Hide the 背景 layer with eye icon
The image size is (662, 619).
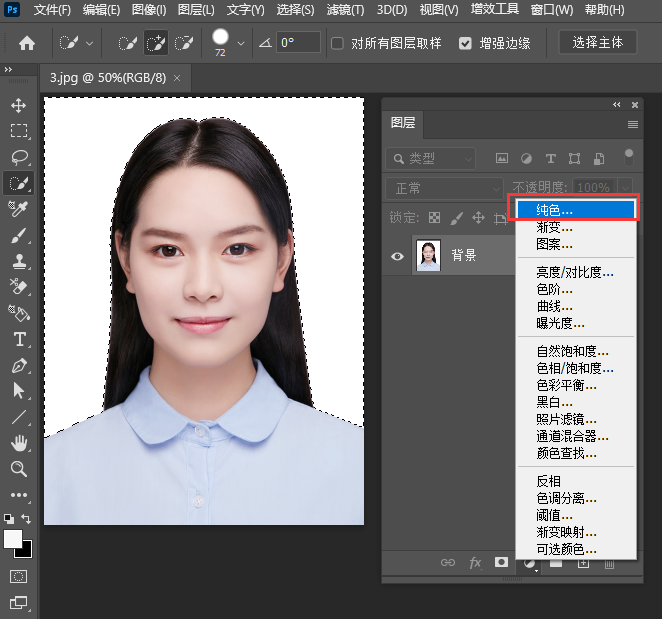397,256
